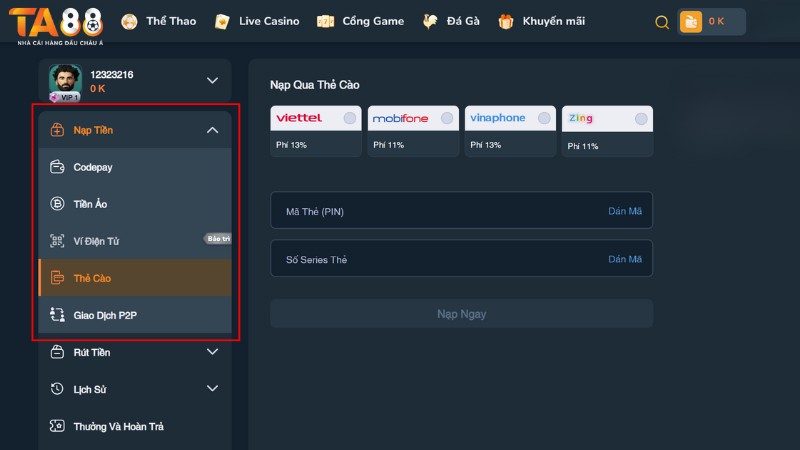Click the Lịch Sử history clock icon
Image resolution: width=800 pixels, height=450 pixels.
click(57, 389)
